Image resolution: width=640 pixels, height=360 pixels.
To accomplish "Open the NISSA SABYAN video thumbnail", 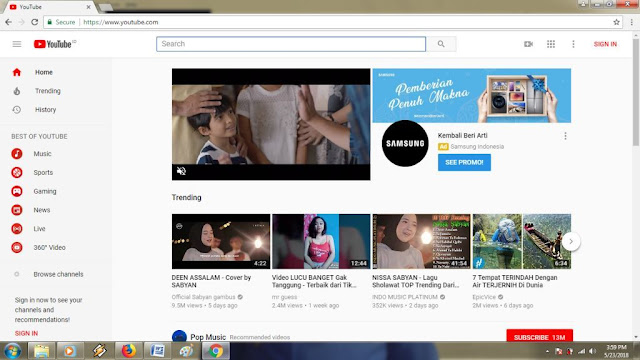I will 421,241.
